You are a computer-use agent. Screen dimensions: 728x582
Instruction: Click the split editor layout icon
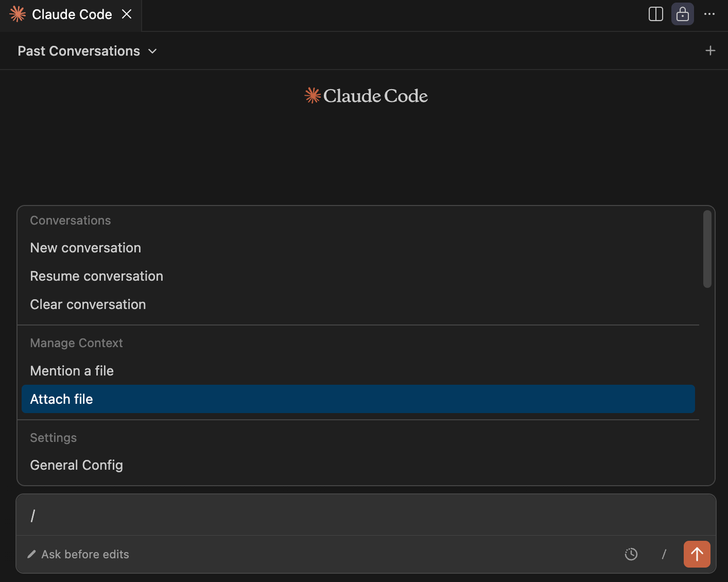655,14
